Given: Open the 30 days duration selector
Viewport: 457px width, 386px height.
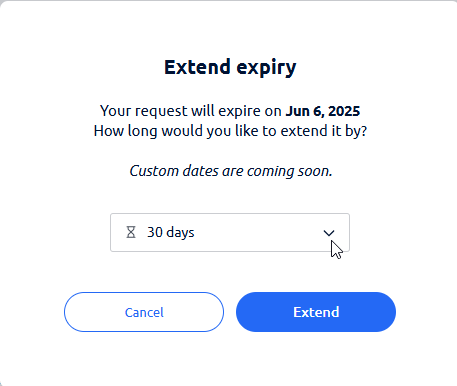Looking at the screenshot, I should 230,232.
